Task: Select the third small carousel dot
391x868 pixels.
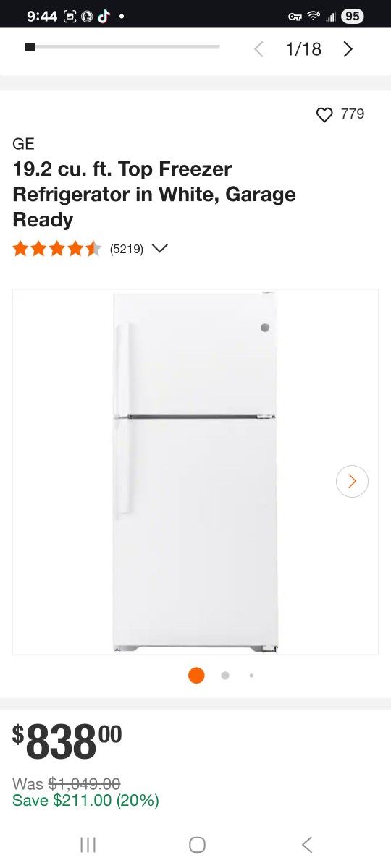Action: [251, 676]
